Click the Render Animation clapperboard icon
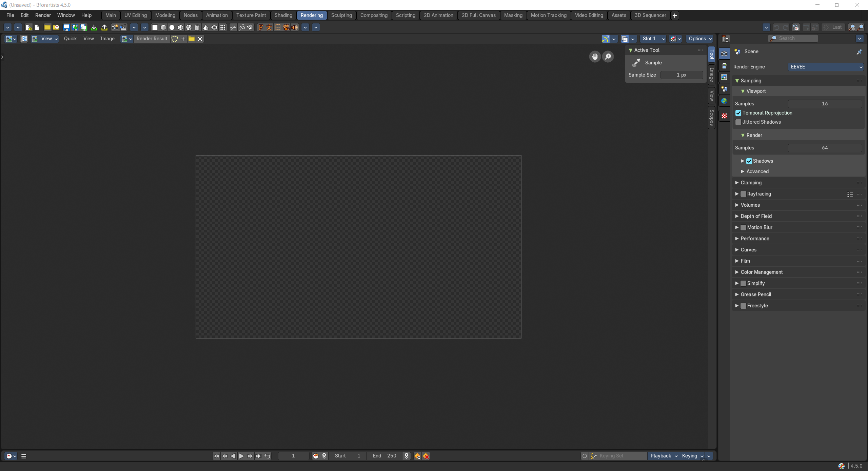 pos(123,27)
